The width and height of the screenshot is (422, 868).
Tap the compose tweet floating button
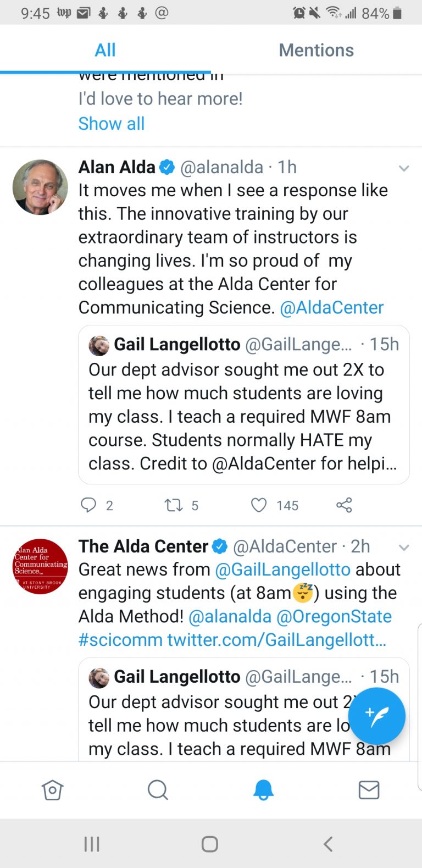(x=376, y=716)
